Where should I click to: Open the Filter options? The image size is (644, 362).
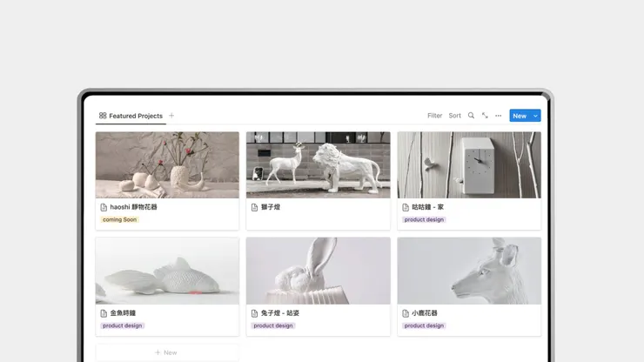tap(434, 116)
